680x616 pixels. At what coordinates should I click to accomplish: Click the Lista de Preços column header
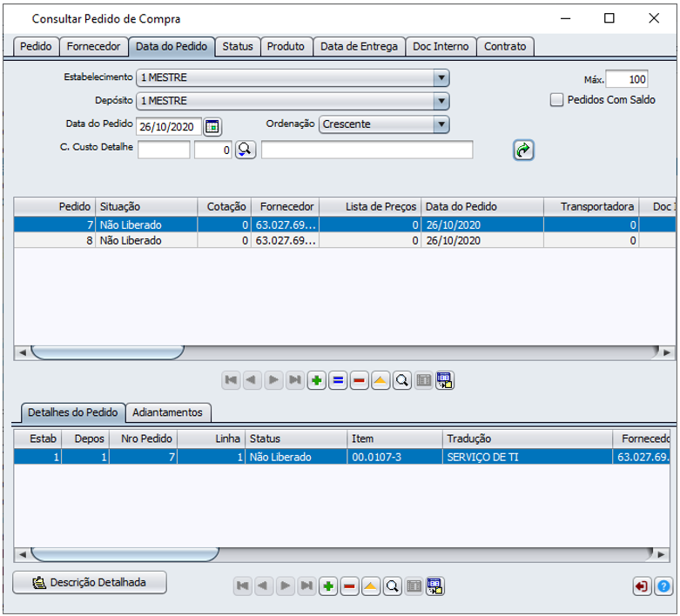pos(370,207)
